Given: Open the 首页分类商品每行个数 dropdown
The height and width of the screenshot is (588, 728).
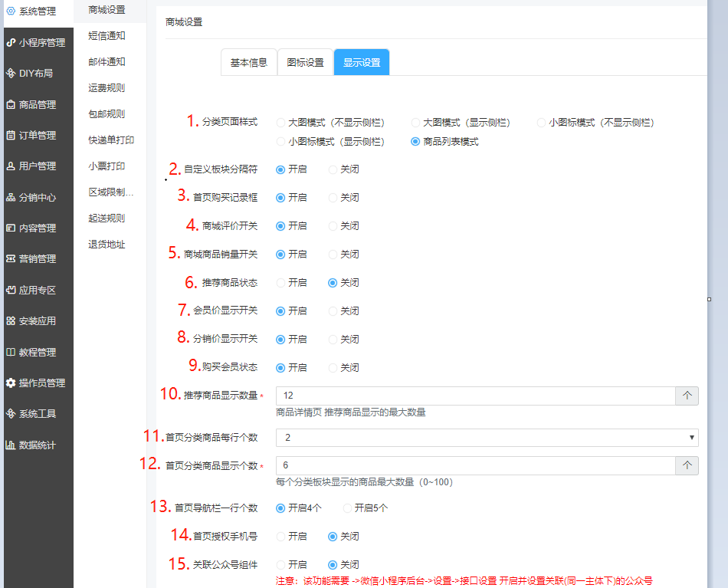Looking at the screenshot, I should coord(487,438).
